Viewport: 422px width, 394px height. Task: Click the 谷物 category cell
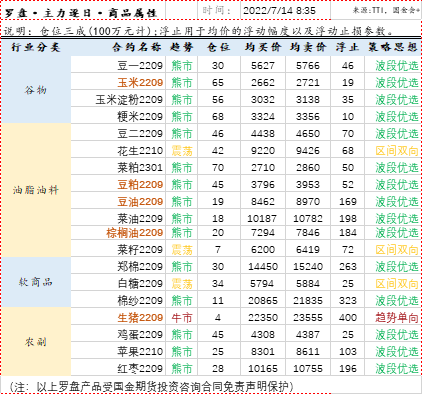36,90
